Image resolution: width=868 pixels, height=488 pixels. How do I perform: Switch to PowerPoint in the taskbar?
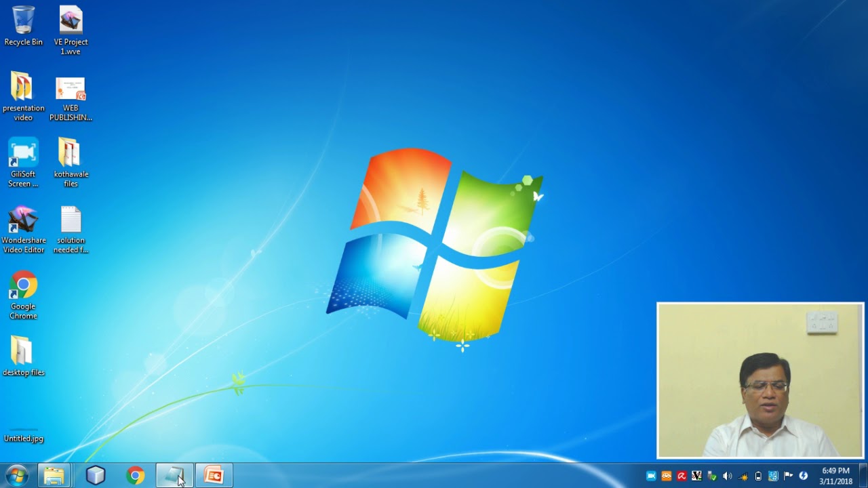[x=214, y=476]
